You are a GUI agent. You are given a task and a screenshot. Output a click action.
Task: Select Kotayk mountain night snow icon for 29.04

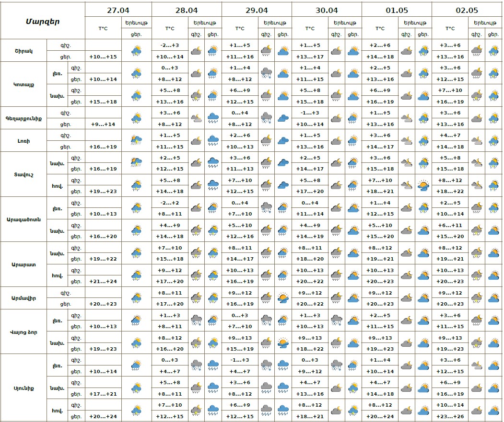tap(266, 73)
